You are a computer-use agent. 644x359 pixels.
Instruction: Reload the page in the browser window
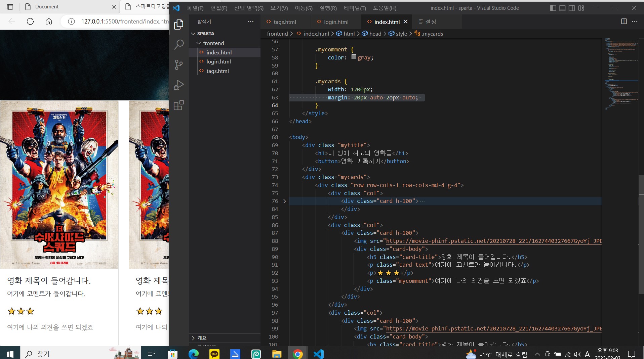(30, 21)
